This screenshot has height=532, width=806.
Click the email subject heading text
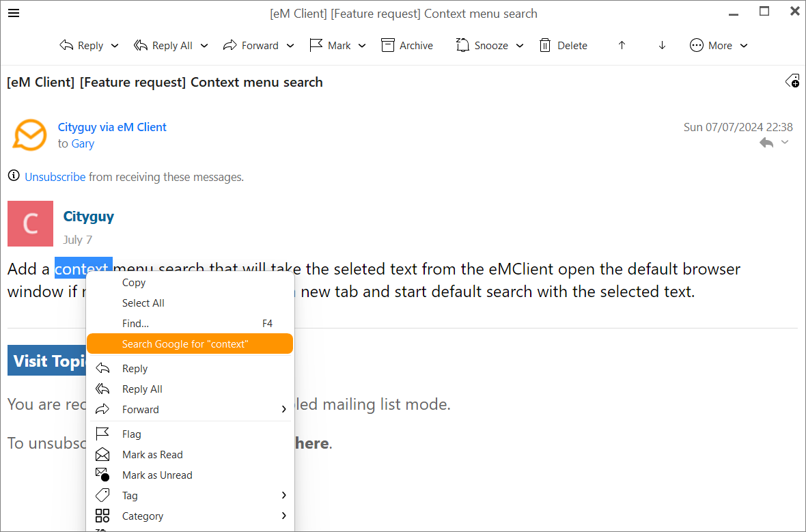[165, 82]
